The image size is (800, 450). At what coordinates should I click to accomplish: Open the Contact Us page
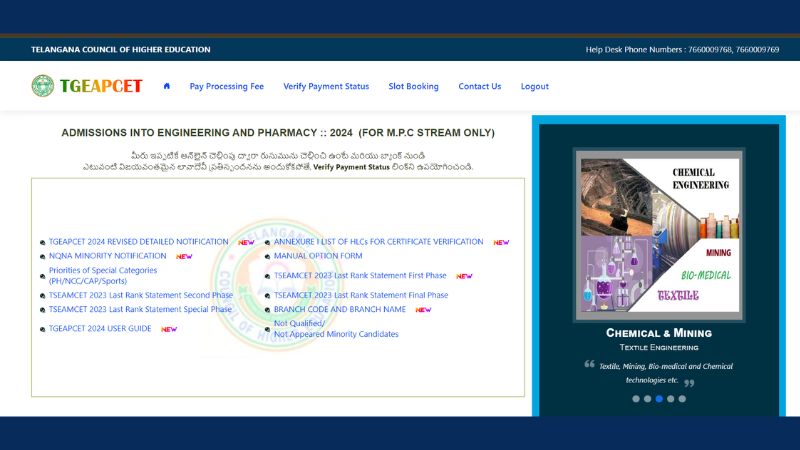click(x=480, y=86)
